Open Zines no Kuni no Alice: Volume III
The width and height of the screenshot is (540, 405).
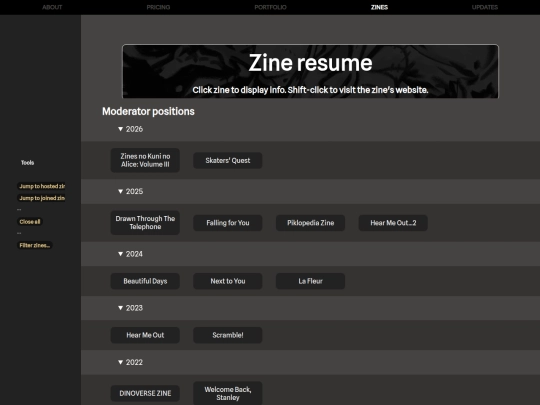145,160
